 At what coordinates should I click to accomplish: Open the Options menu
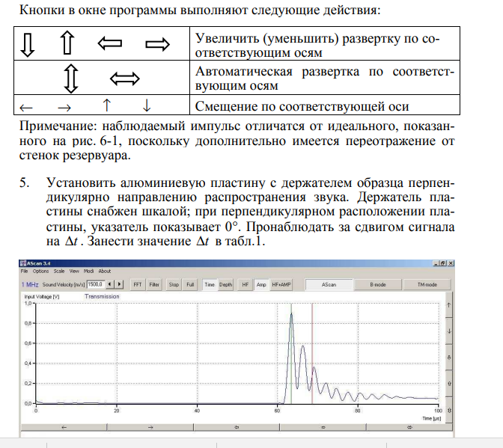pos(40,271)
